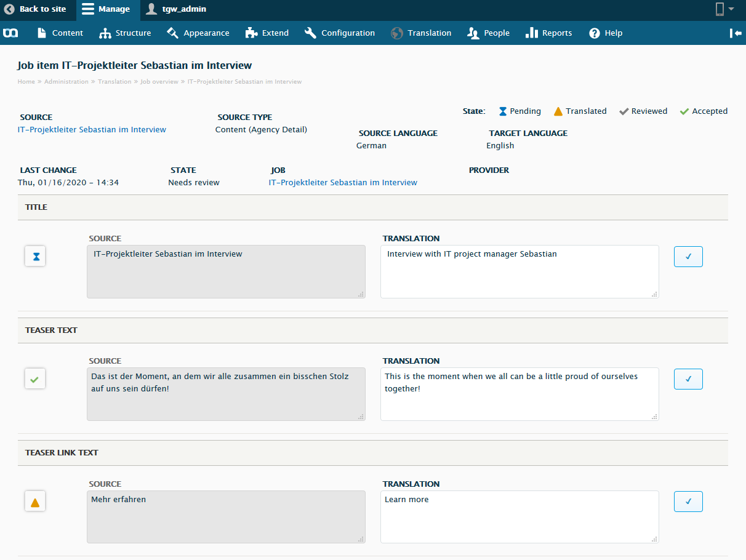Click the TITLE section header

click(372, 207)
